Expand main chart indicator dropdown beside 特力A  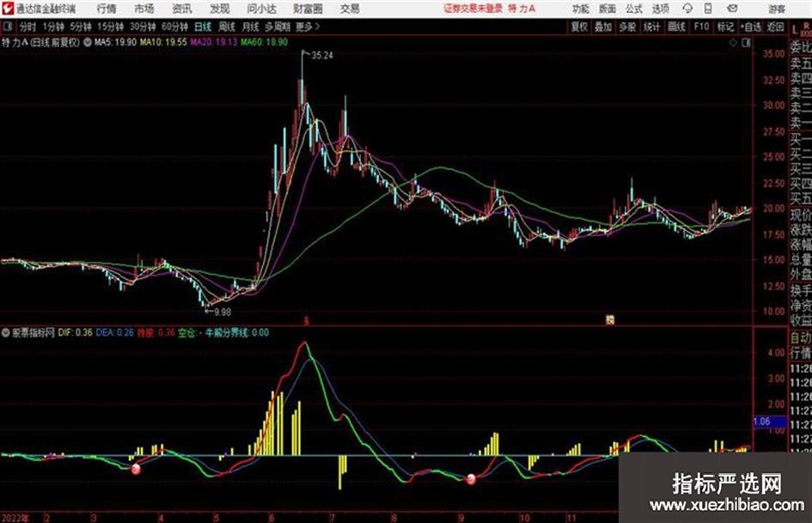pos(88,42)
